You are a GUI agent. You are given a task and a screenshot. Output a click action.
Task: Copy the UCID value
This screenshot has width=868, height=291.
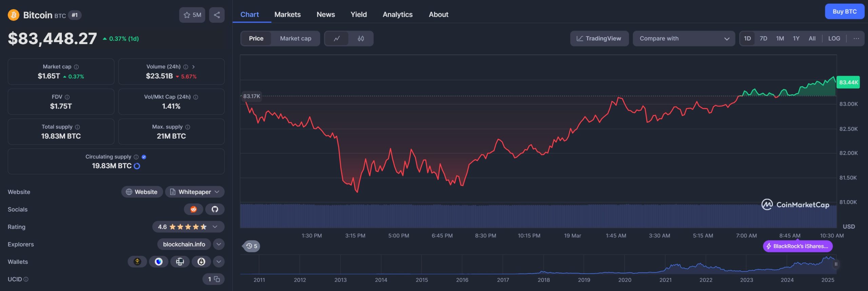217,279
